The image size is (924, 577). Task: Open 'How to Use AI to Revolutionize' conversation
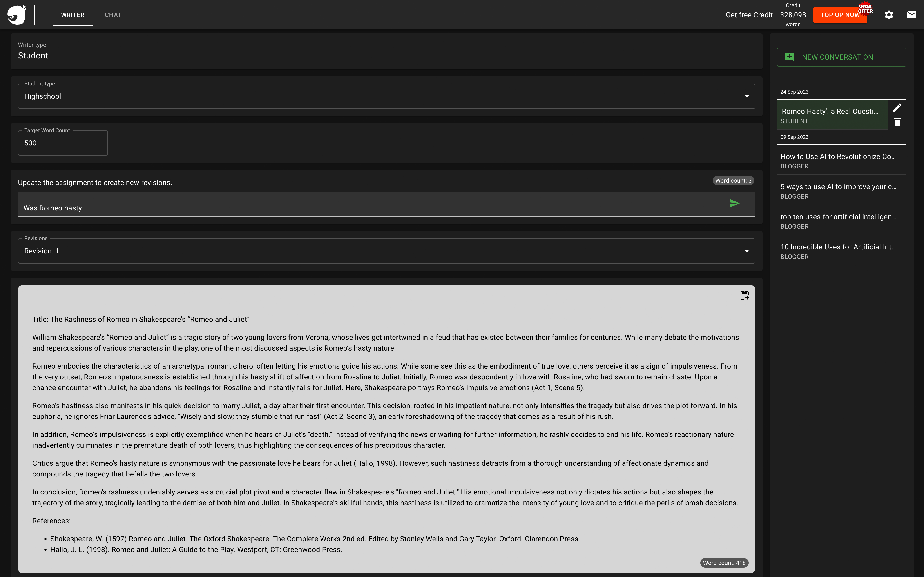(841, 161)
